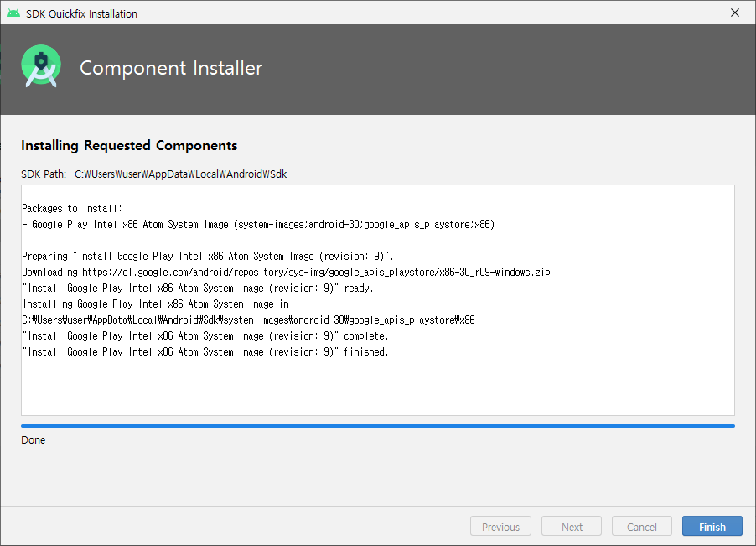
Task: Close the SDK Quickfix Installation dialog
Action: click(x=735, y=13)
